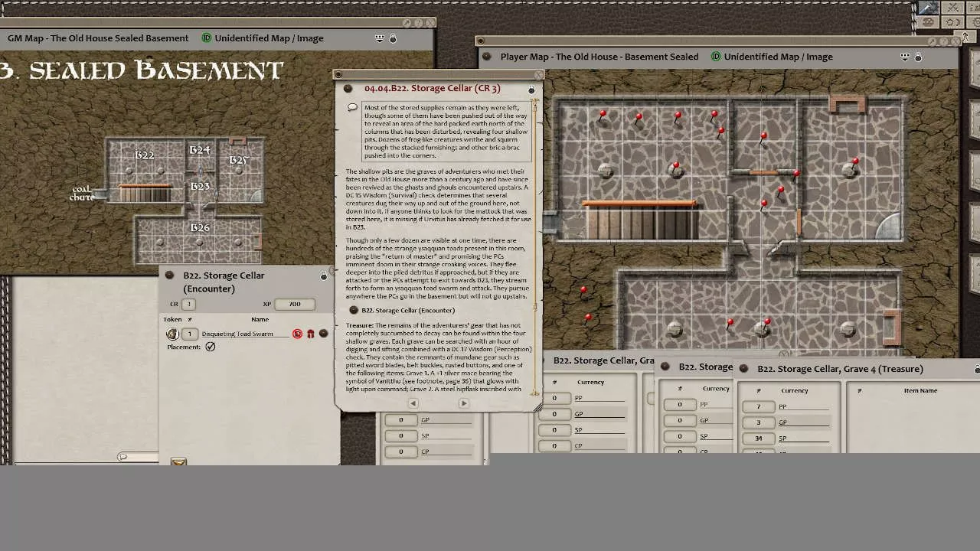Click the GM Map window title text
Screen dimensions: 980x551
(x=98, y=38)
